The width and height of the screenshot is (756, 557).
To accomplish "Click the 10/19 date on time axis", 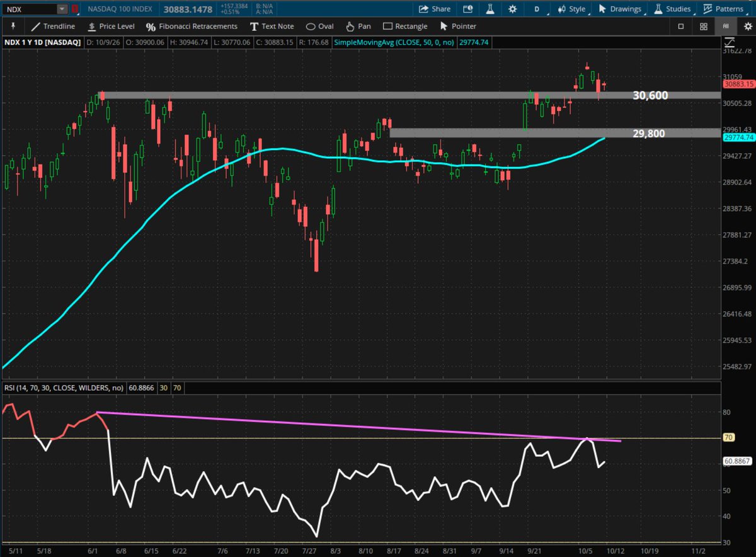I will (650, 550).
